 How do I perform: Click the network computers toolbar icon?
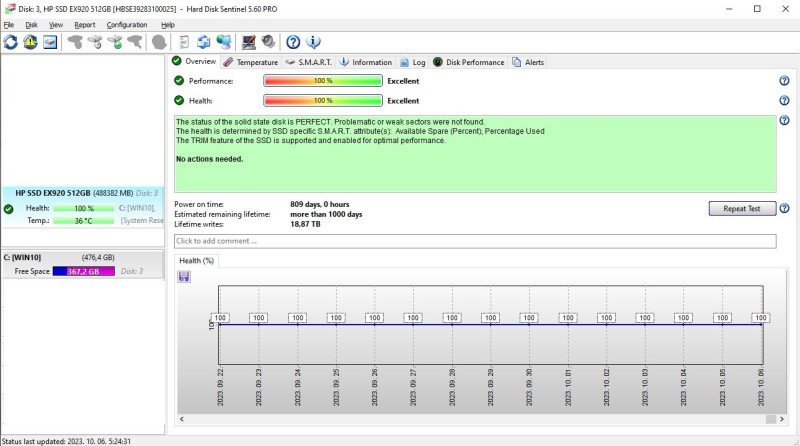tap(223, 42)
